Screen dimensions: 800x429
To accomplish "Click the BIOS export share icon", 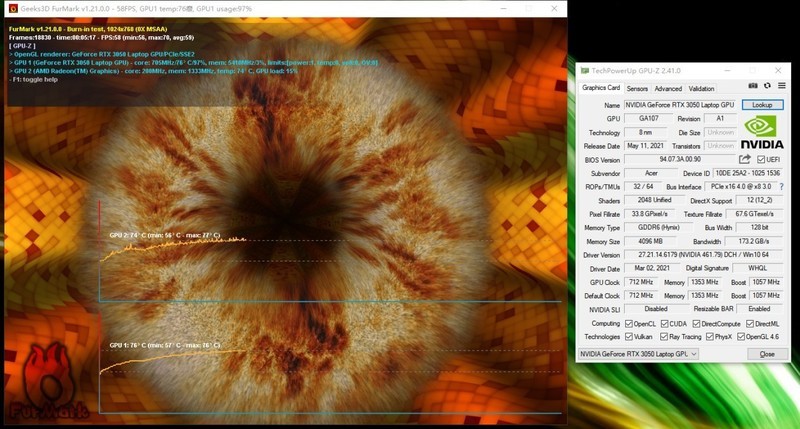I will pos(745,159).
